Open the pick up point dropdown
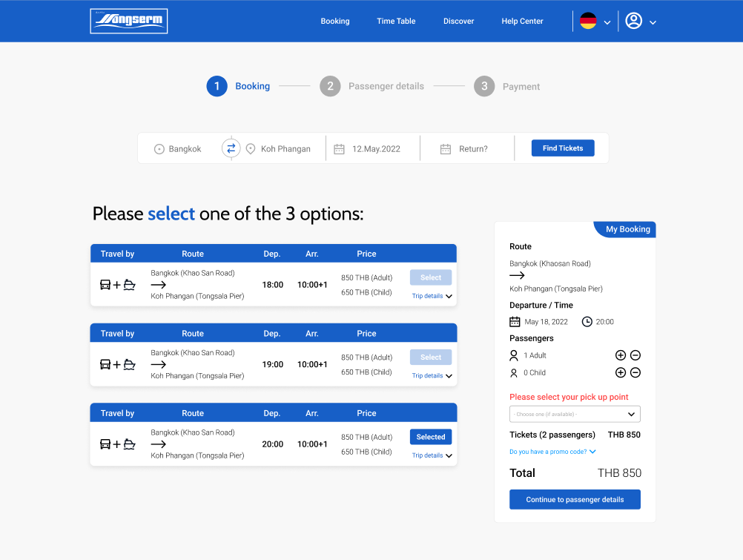 tap(575, 414)
